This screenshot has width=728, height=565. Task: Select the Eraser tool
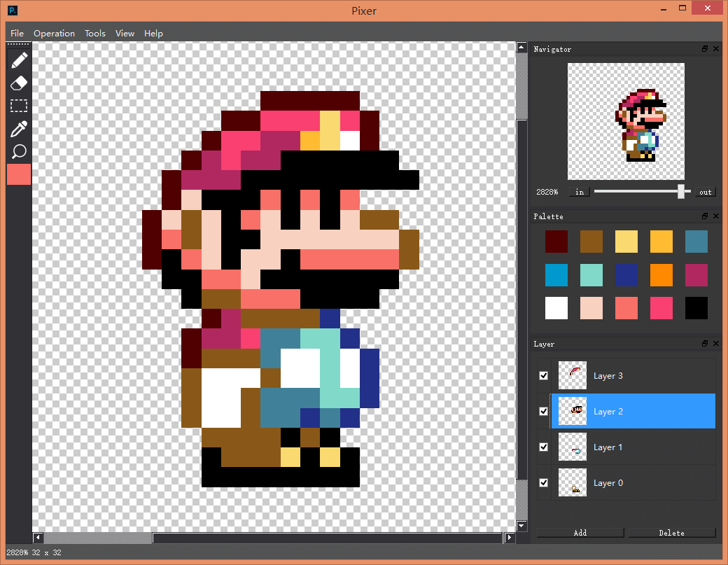(19, 83)
